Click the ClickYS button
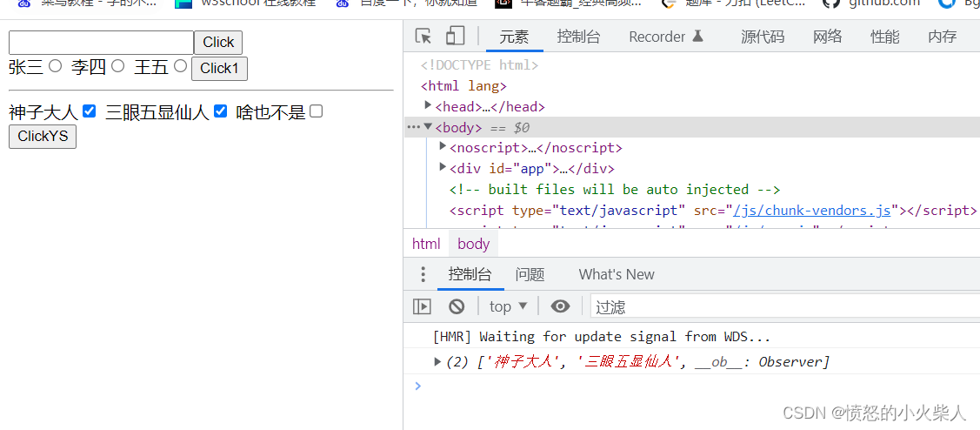The image size is (980, 430). (43, 137)
